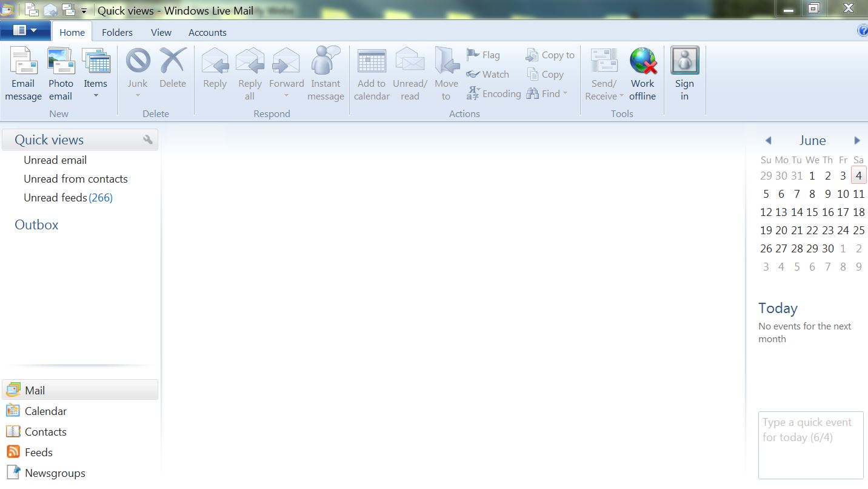Open the Junk dropdown arrow
This screenshot has height=489, width=868.
tap(138, 96)
